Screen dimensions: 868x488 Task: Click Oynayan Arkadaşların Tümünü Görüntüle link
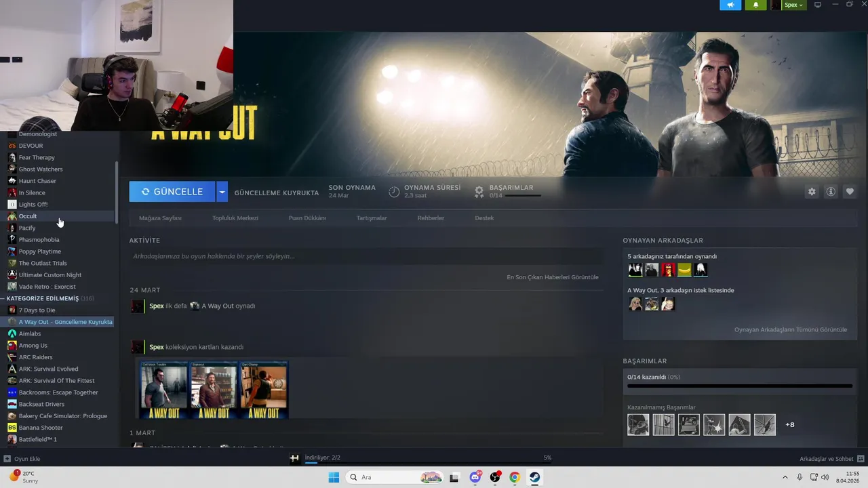tap(791, 330)
